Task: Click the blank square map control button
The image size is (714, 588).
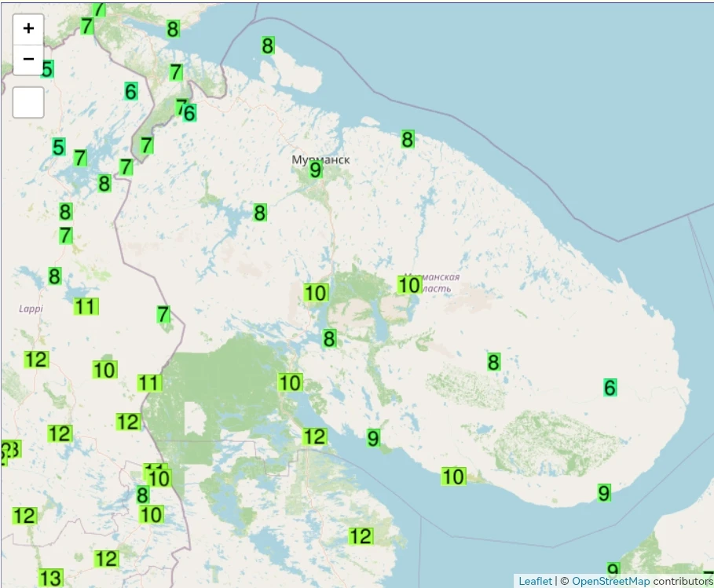Action: pyautogui.click(x=28, y=102)
